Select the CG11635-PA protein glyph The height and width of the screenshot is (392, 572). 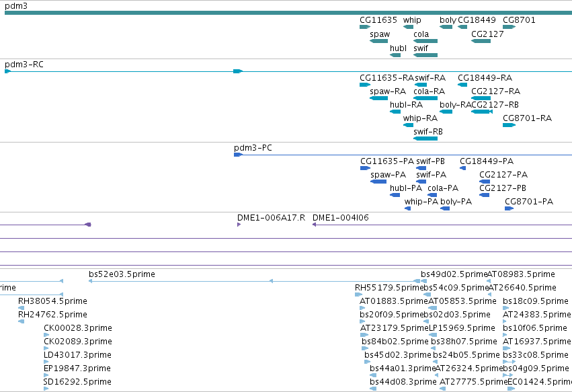coord(365,168)
